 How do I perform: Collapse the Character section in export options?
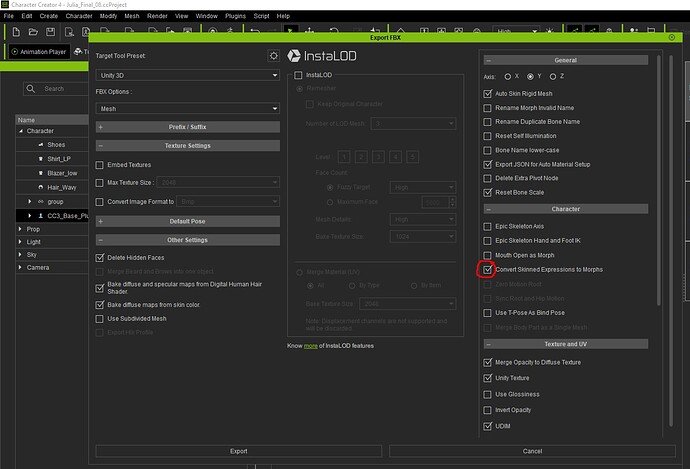(565, 209)
